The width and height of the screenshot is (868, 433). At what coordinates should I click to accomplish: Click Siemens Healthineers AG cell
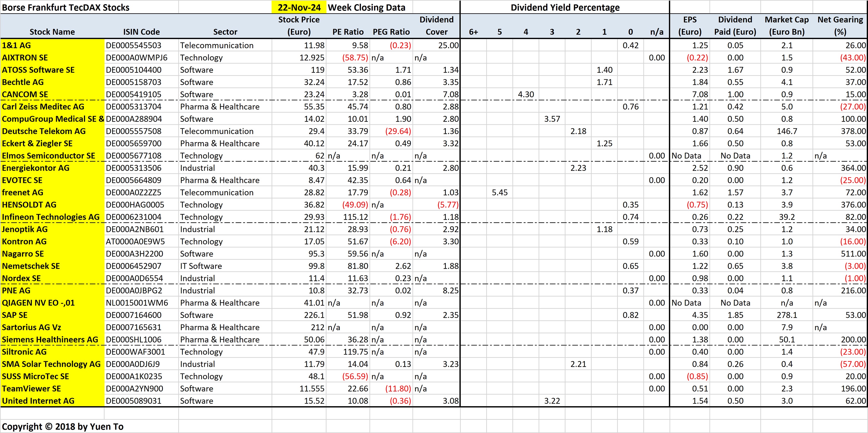tap(52, 339)
